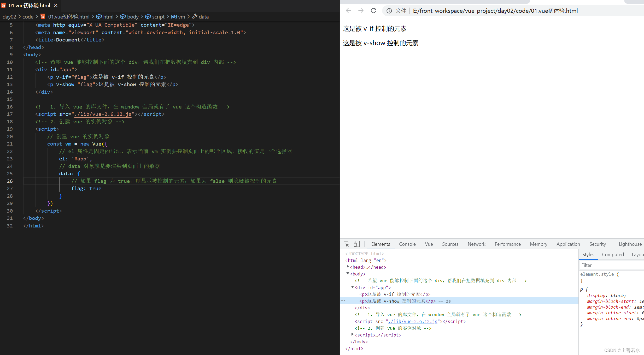Expand the collapsed script node

pyautogui.click(x=352, y=335)
